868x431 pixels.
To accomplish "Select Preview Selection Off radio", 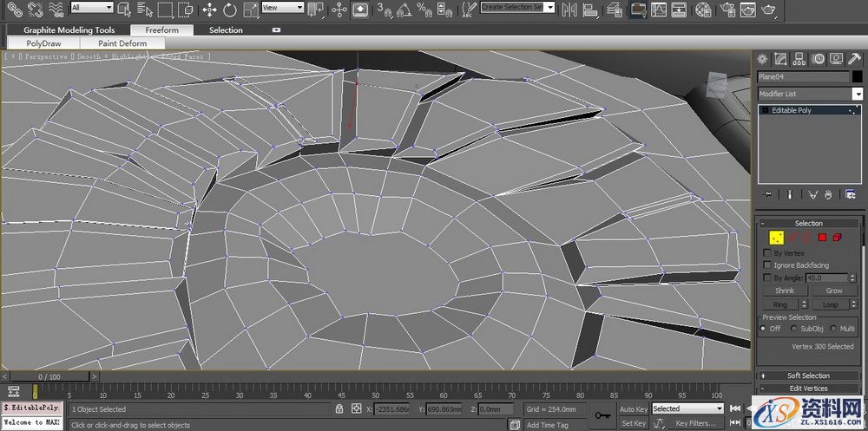I will tap(763, 329).
